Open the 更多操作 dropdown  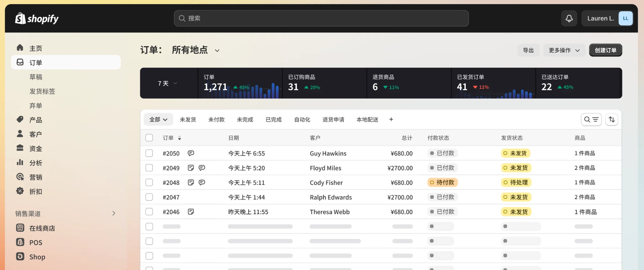click(564, 50)
